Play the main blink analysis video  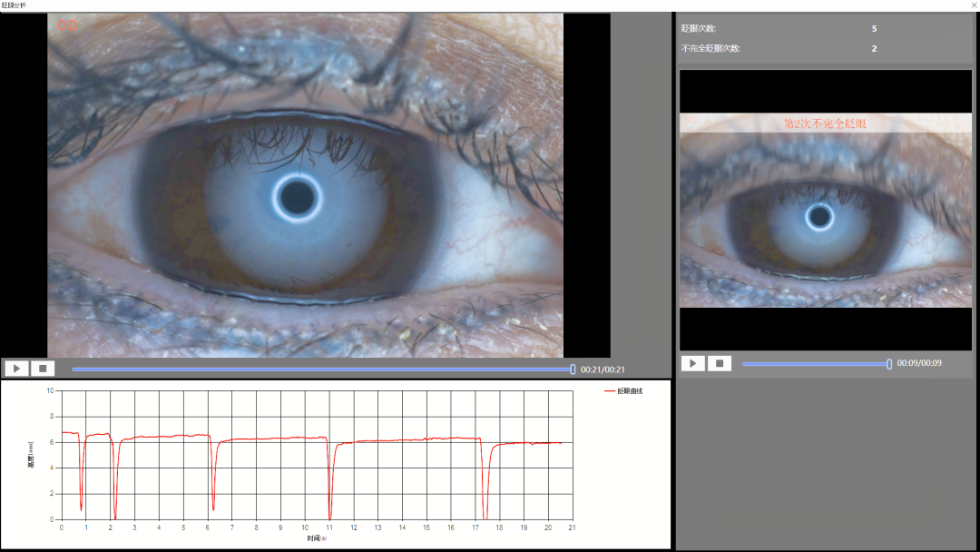[16, 369]
